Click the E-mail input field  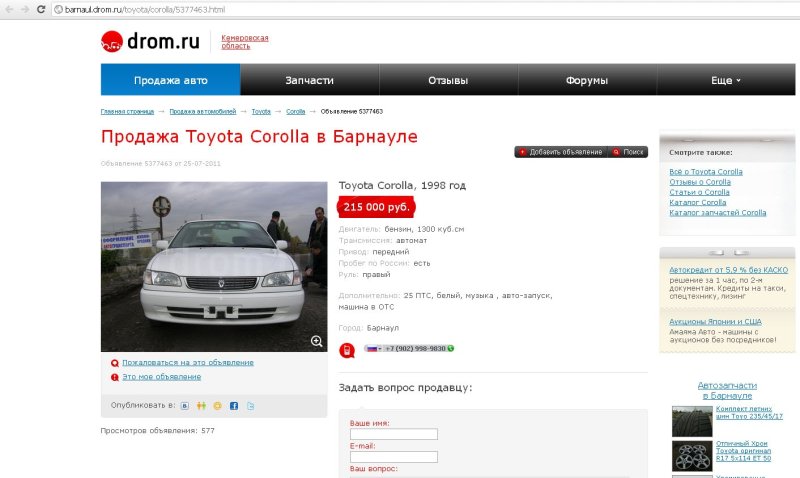pyautogui.click(x=394, y=457)
